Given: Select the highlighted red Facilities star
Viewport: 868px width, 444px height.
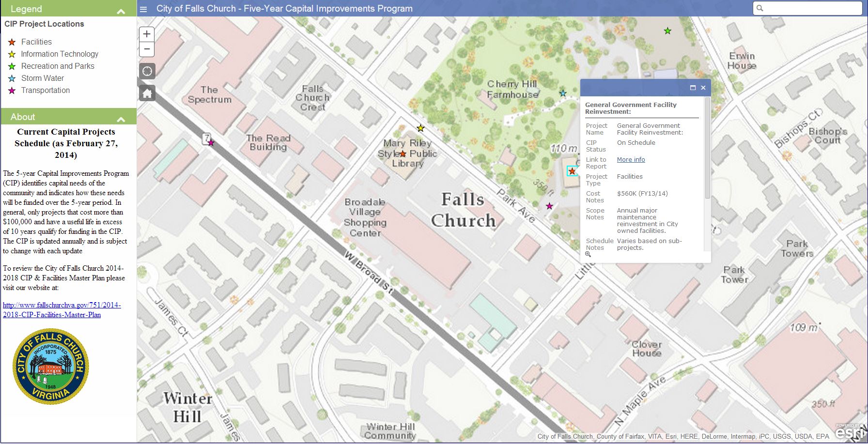Looking at the screenshot, I should (572, 171).
